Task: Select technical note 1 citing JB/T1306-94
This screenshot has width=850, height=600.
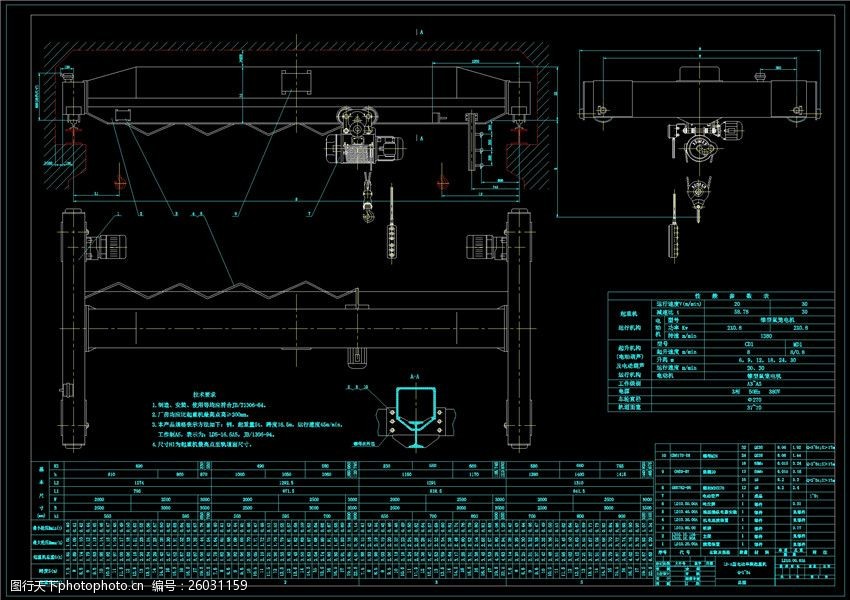Action: pos(209,405)
